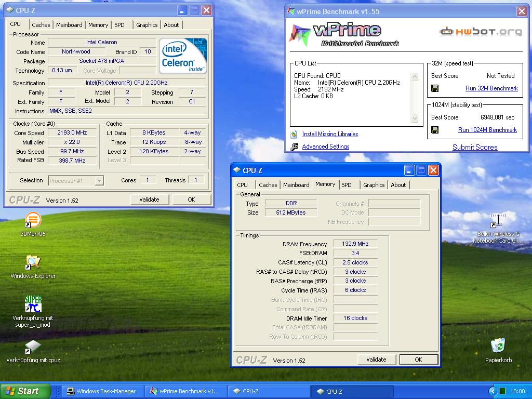Click the 32M benchmark floppy save icon
The width and height of the screenshot is (532, 399).
435,88
